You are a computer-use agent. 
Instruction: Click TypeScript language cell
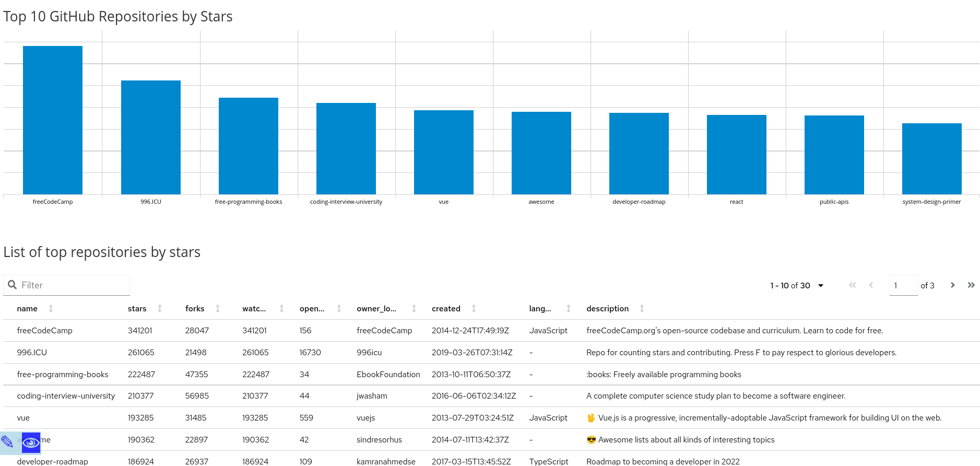(x=549, y=461)
